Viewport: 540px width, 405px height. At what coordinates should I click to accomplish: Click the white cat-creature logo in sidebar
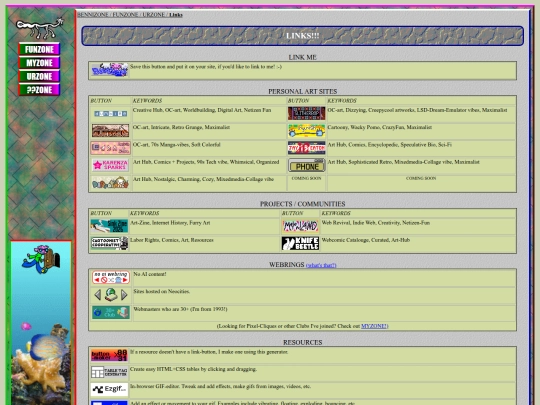[x=40, y=28]
